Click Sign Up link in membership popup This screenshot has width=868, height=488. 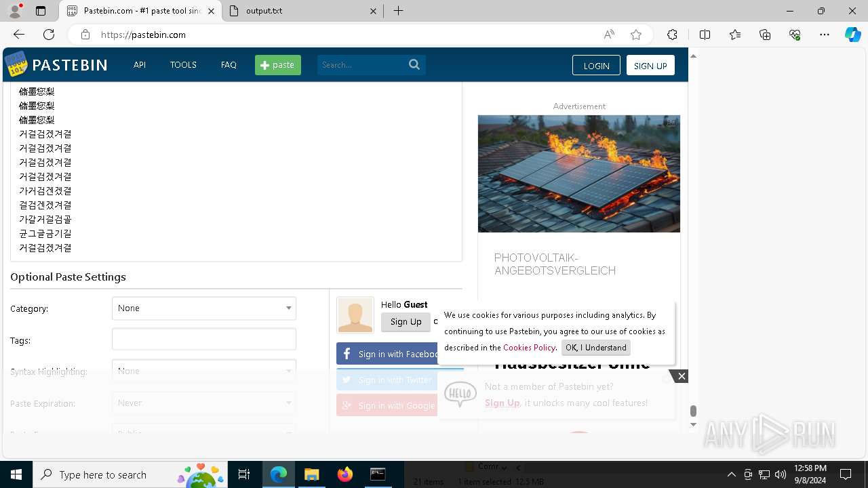pos(502,403)
